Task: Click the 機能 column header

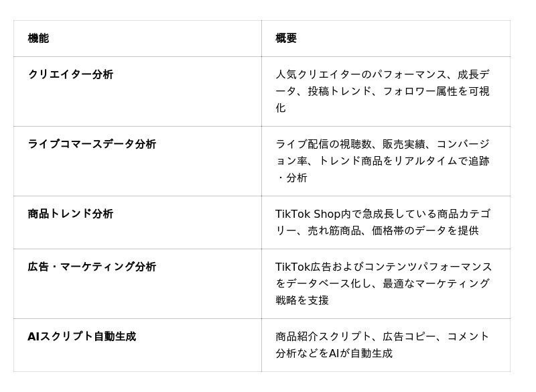Action: (x=38, y=38)
